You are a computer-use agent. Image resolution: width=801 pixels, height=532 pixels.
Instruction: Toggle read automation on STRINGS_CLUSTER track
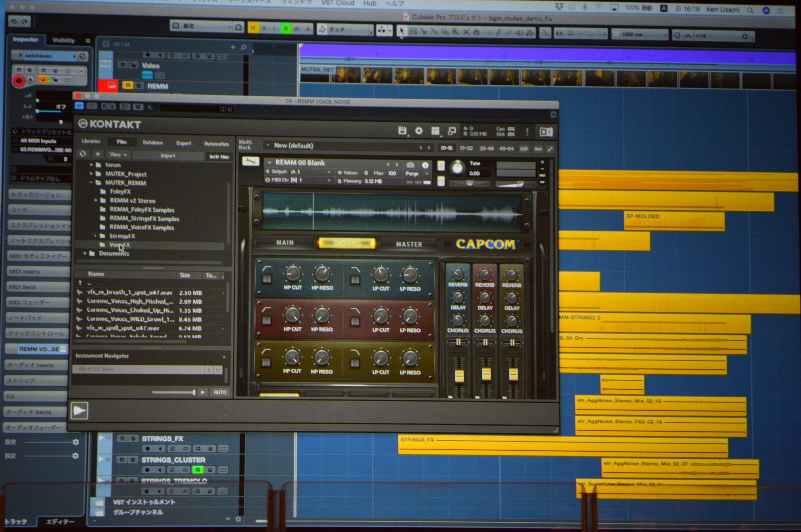198,470
